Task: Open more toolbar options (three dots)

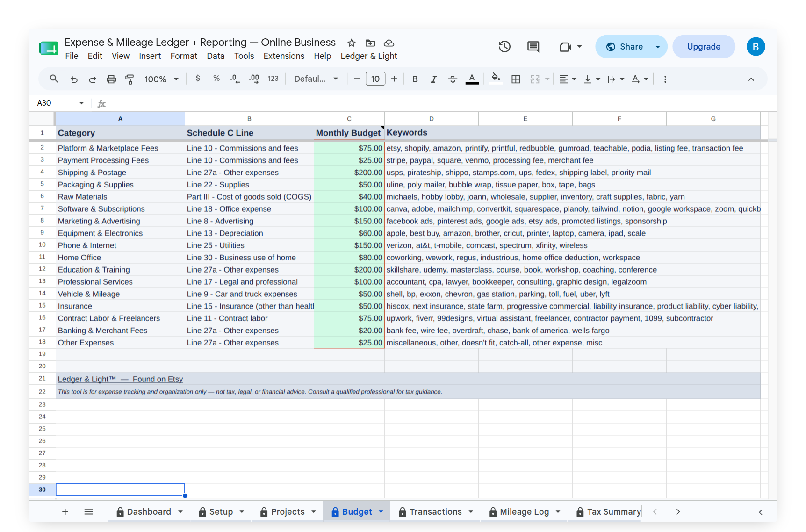Action: [665, 79]
